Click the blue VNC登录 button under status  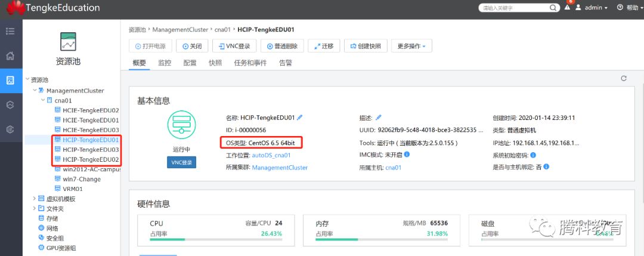click(x=181, y=162)
